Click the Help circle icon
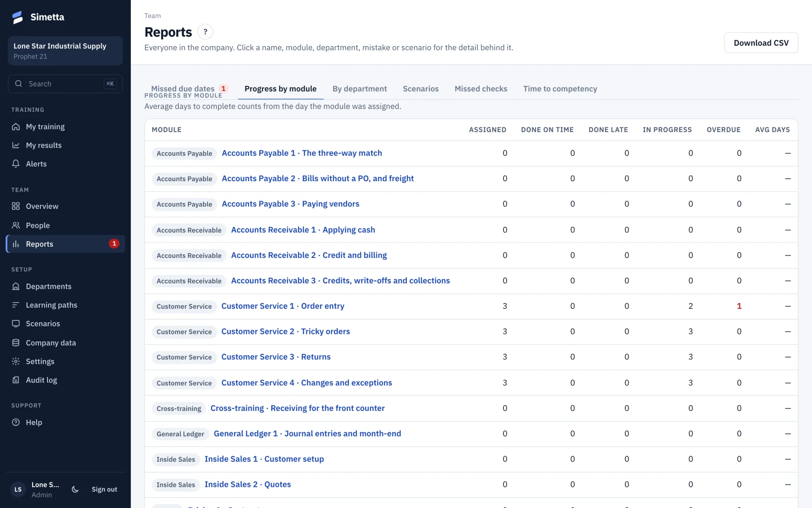Viewport: 812px width, 508px height. pos(16,422)
